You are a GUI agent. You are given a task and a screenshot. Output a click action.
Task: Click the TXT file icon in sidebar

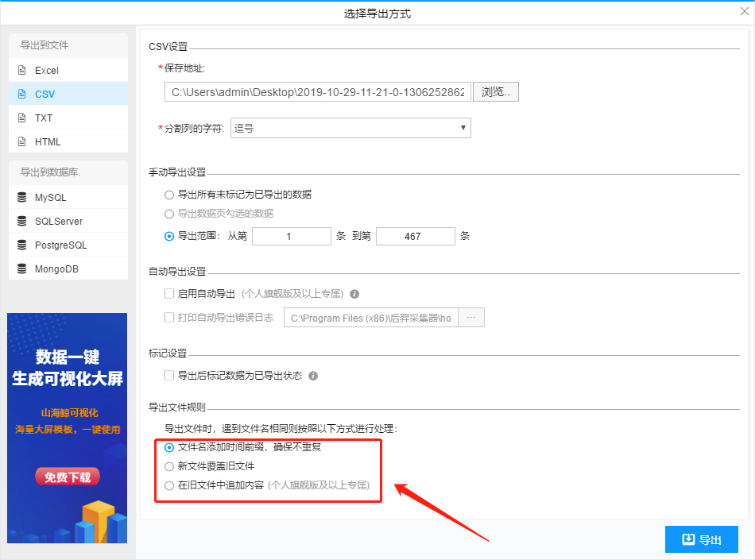(x=21, y=118)
